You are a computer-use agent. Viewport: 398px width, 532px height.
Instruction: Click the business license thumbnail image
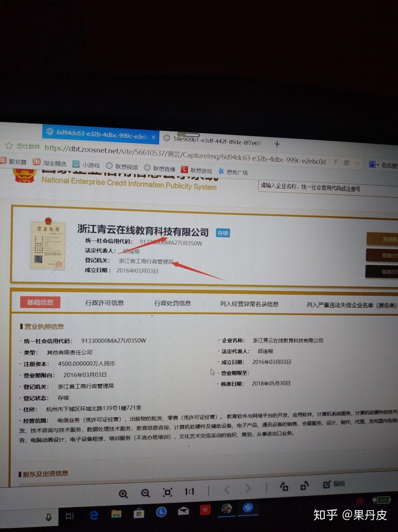coord(48,244)
